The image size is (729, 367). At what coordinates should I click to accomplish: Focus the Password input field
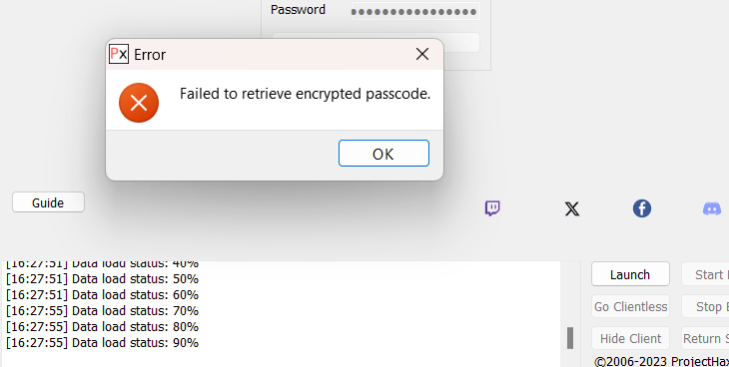(x=415, y=11)
